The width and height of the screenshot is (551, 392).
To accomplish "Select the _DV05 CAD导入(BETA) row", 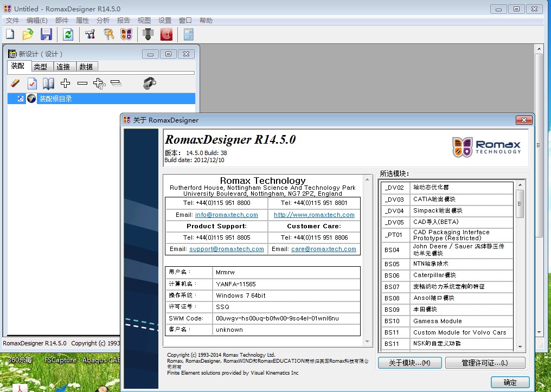I will click(x=447, y=222).
